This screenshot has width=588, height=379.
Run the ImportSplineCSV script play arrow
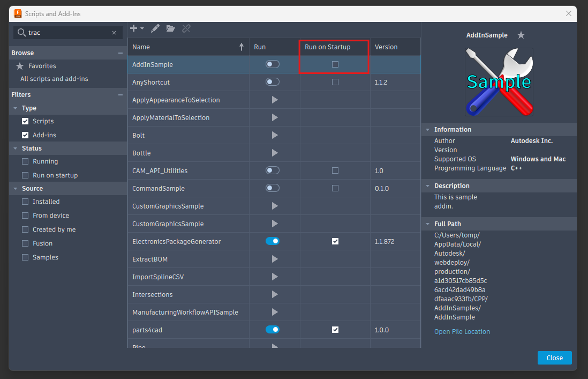tap(275, 277)
